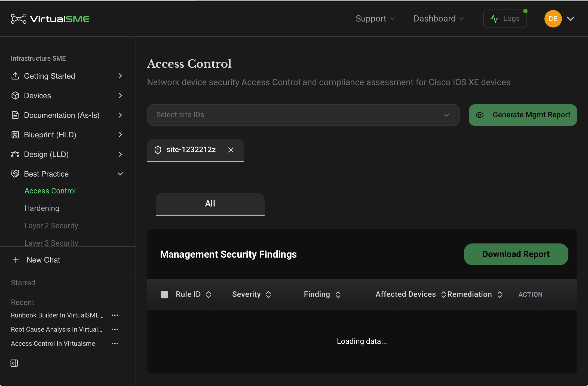The image size is (588, 386).
Task: Expand the Documentation (As-Is) section
Action: point(120,115)
